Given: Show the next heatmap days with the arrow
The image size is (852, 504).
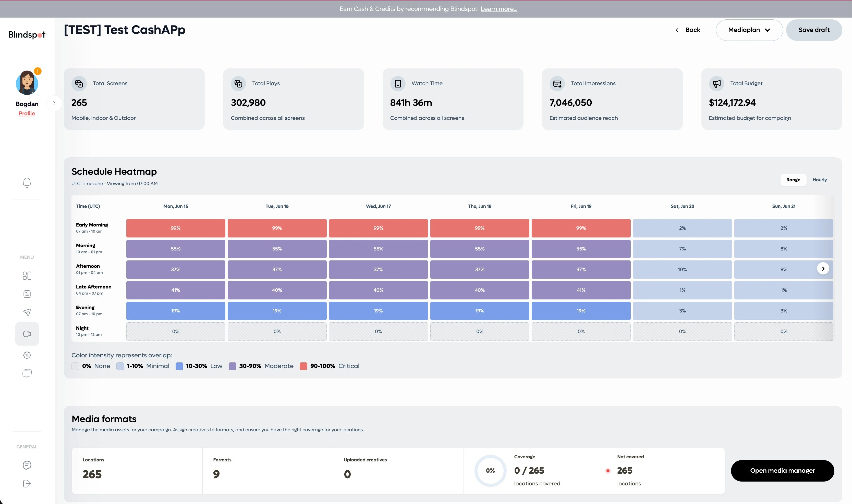Looking at the screenshot, I should tap(823, 269).
